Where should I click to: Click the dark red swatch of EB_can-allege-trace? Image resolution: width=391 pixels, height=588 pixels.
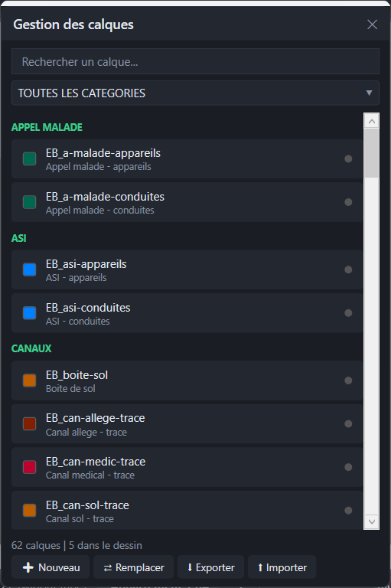29,423
